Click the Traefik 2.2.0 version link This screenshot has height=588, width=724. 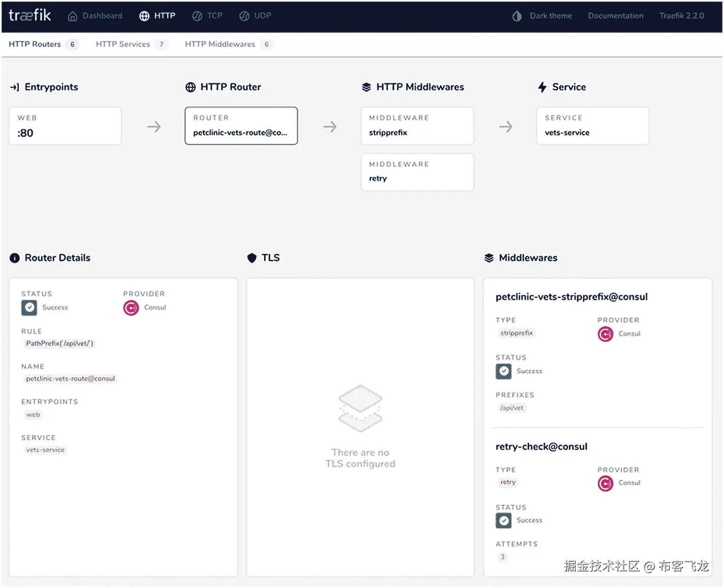(681, 16)
